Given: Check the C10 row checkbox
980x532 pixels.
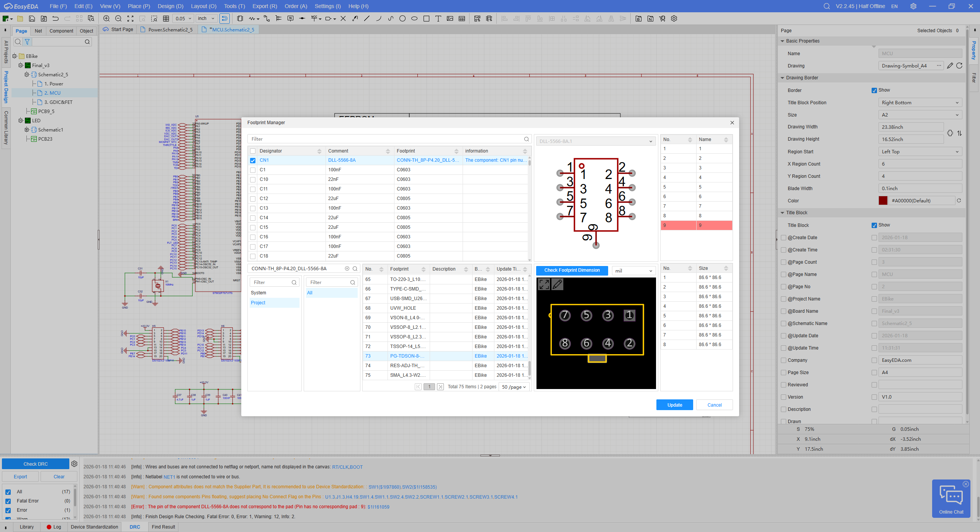Looking at the screenshot, I should click(x=253, y=179).
